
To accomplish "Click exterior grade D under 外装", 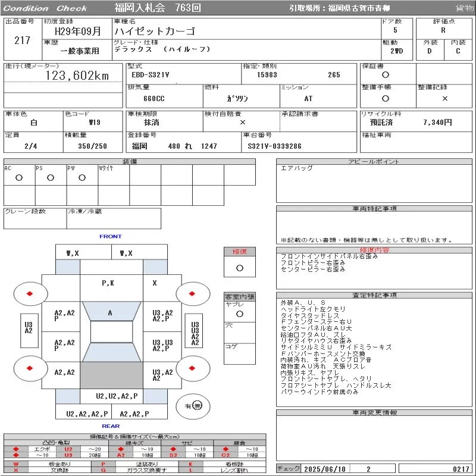I will coord(430,51).
